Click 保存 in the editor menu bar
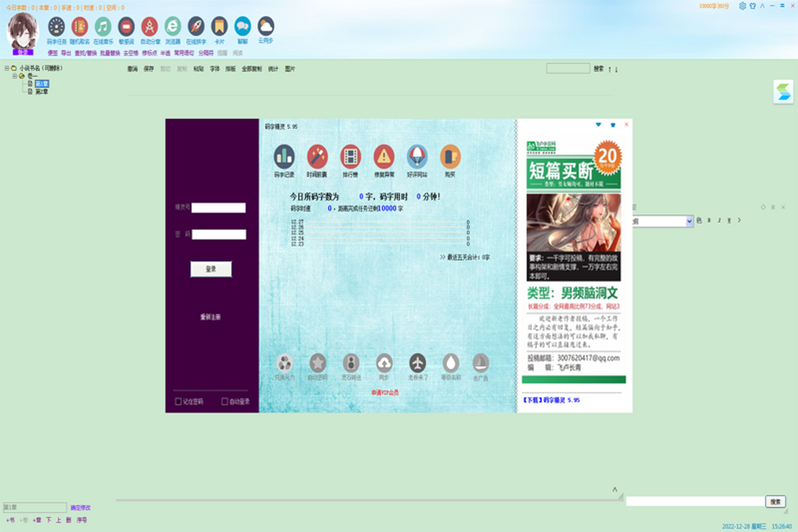Screen dimensions: 798x532 [148, 68]
